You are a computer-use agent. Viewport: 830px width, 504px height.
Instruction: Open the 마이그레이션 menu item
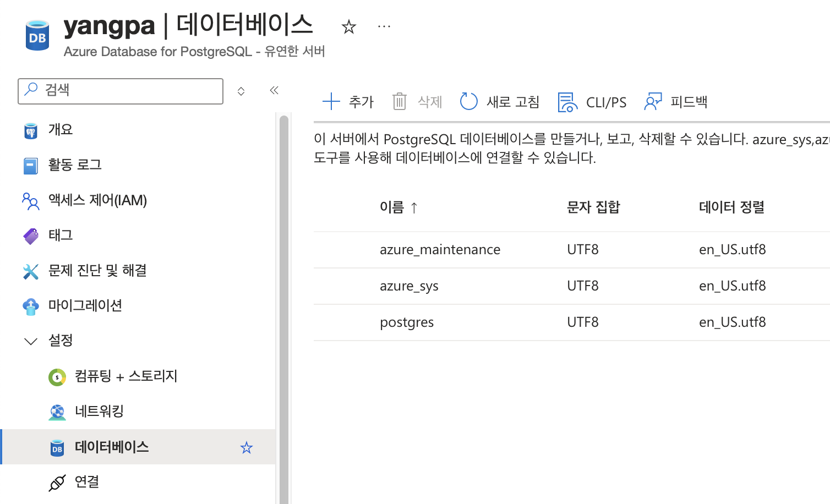coord(85,305)
